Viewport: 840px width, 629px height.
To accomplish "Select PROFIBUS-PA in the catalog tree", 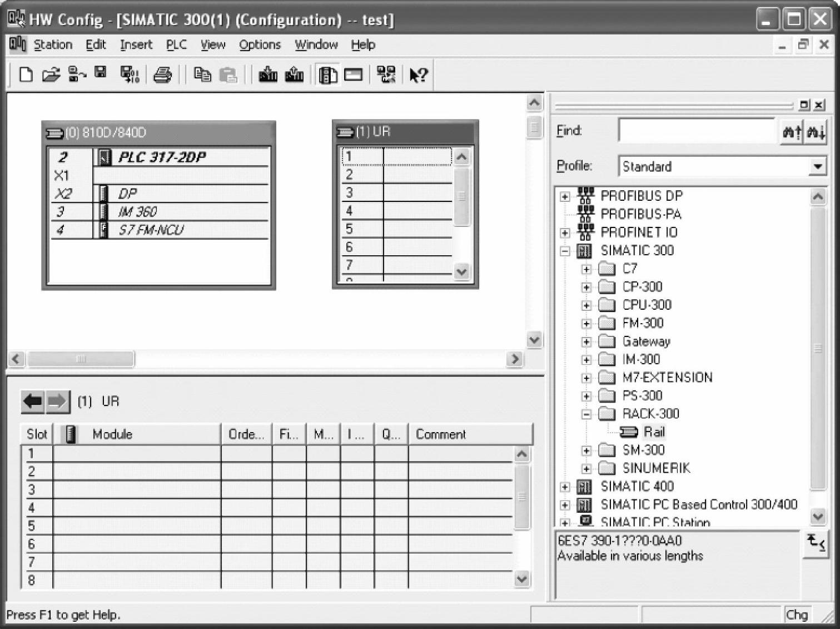I will 641,214.
